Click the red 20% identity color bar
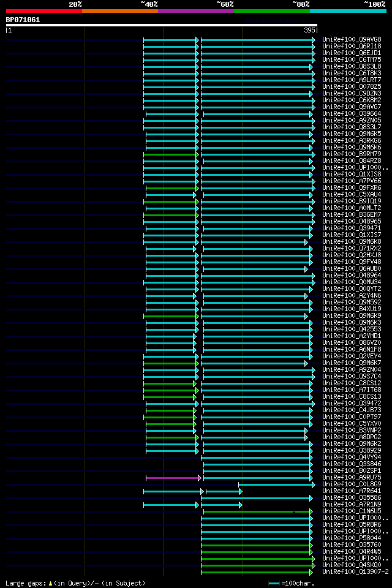Viewport: 392px width, 588px height. pos(44,11)
